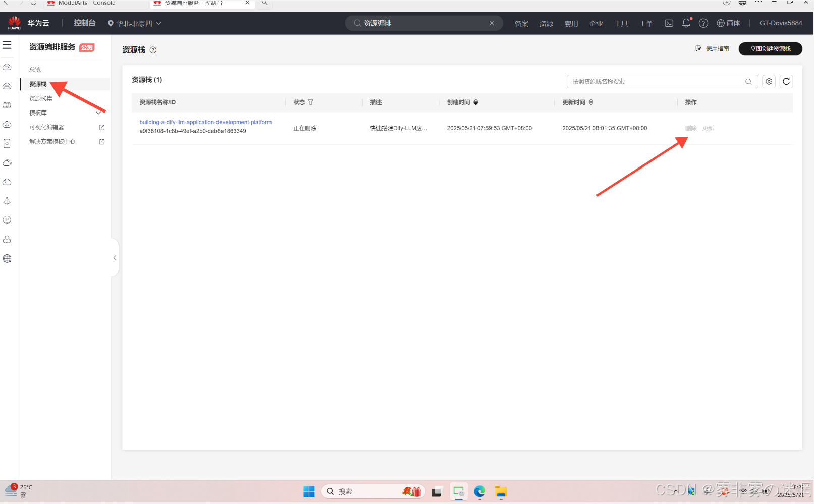Click the magnifier in stack name search
Viewport: 814px width, 504px height.
[748, 82]
